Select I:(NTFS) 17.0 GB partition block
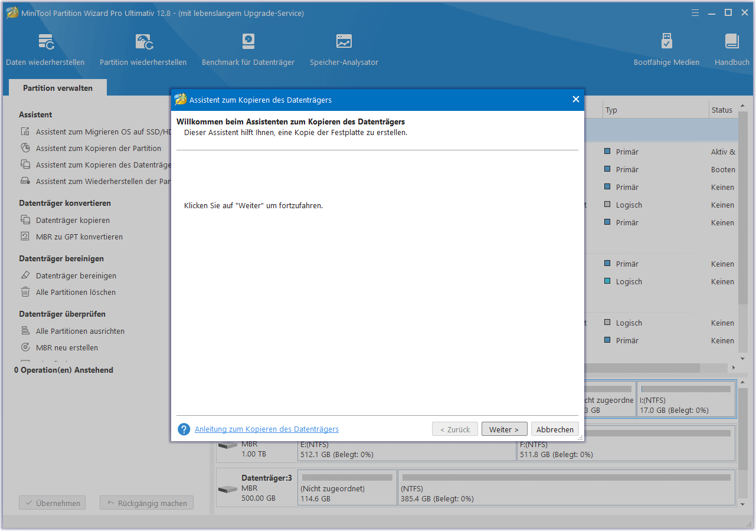This screenshot has height=532, width=756. (x=686, y=399)
